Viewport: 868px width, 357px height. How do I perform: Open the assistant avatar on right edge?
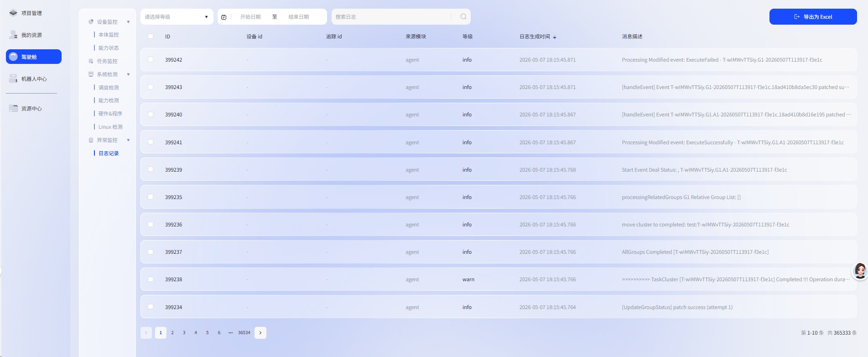pos(860,271)
